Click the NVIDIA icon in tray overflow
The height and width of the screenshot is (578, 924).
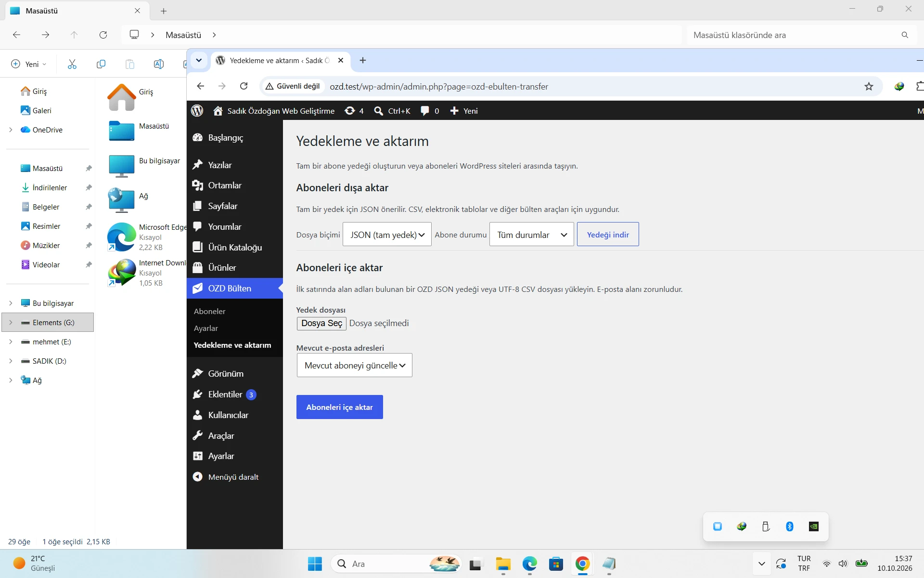(814, 526)
